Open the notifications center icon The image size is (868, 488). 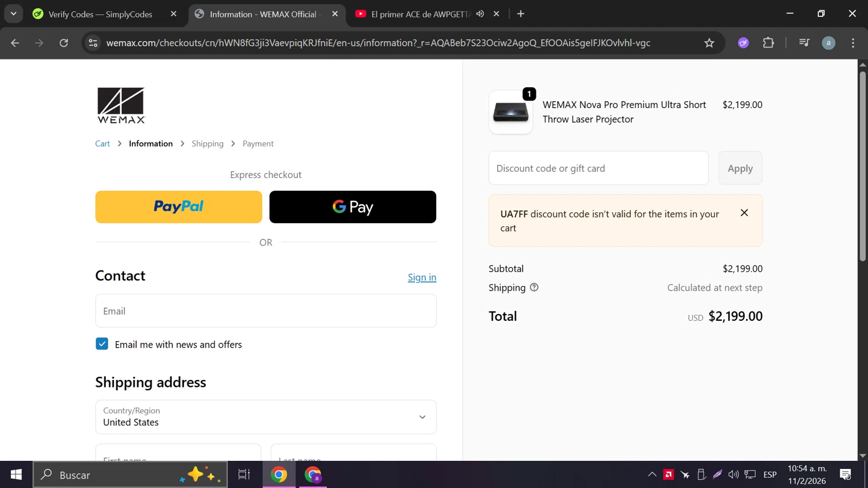tap(845, 475)
